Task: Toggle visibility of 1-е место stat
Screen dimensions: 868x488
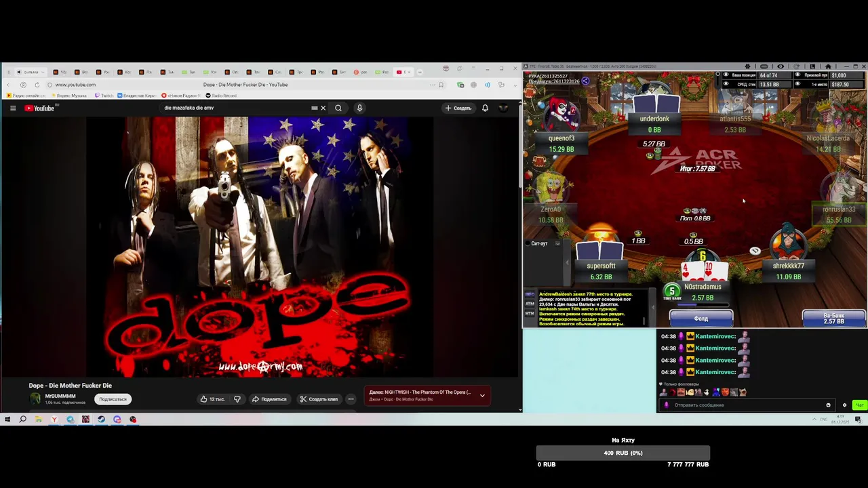Action: tap(797, 84)
